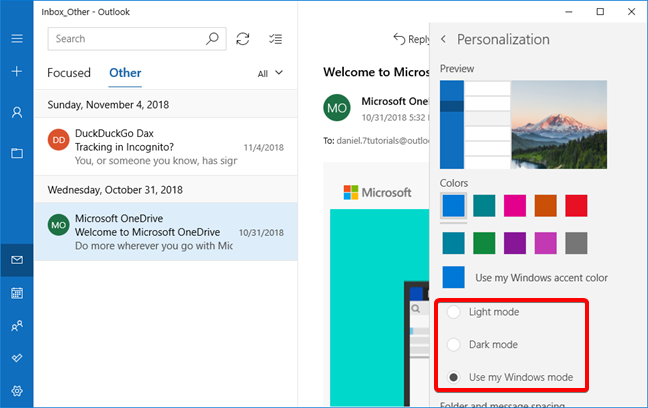Open DuckDuckGo Dax Tracking in Incognito email

pos(166,147)
